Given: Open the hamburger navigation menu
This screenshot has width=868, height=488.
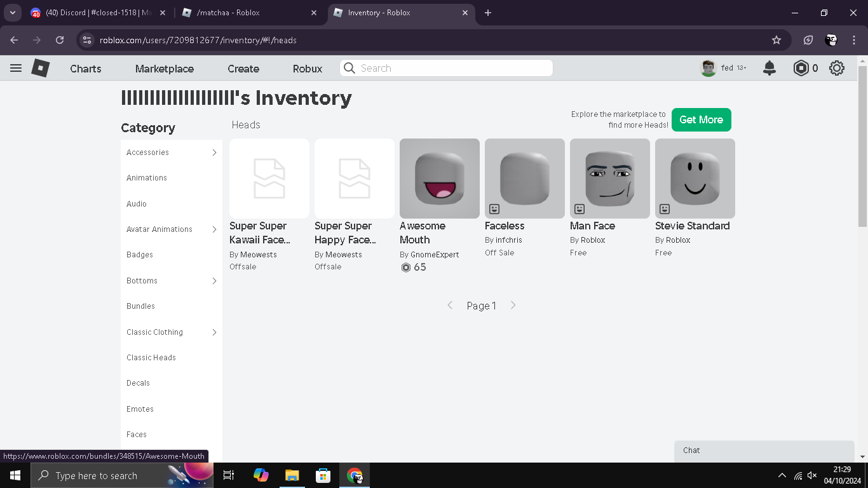Looking at the screenshot, I should coord(16,68).
